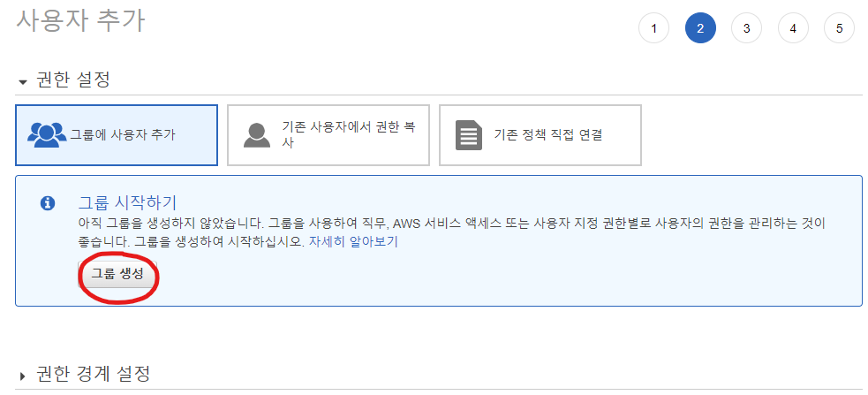Click the single user silhouette icon

click(x=257, y=135)
